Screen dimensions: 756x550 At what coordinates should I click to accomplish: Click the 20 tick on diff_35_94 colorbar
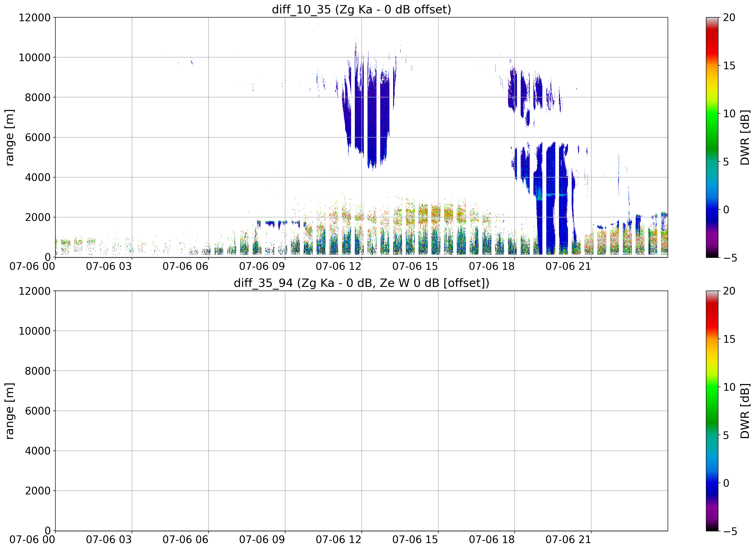[729, 291]
